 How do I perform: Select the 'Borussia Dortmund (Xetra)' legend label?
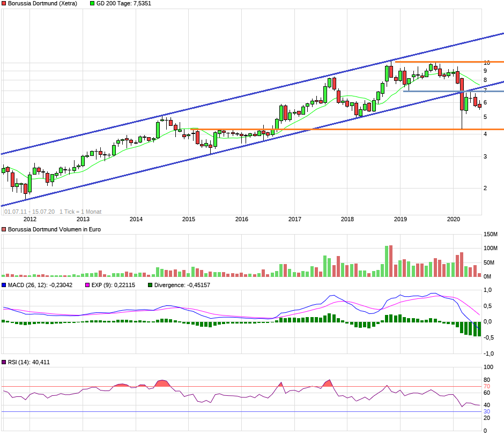(x=42, y=4)
